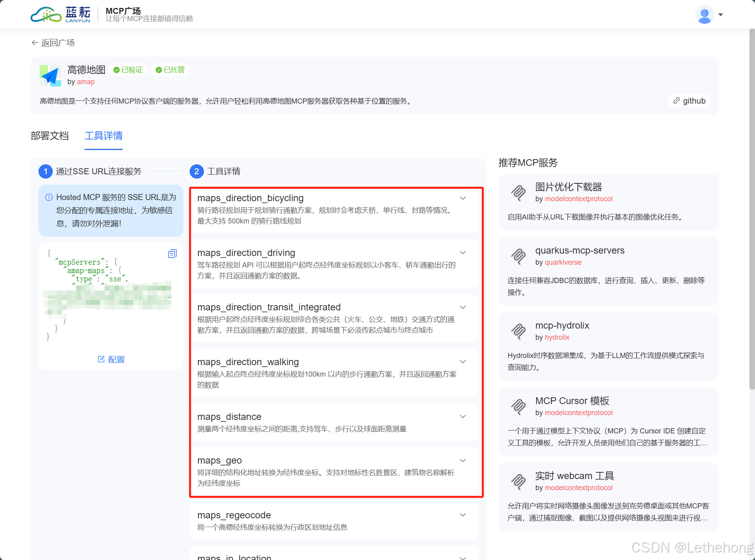This screenshot has width=755, height=560.
Task: Open modelcontextprotocol link under 图片优化下载器
Action: (578, 199)
